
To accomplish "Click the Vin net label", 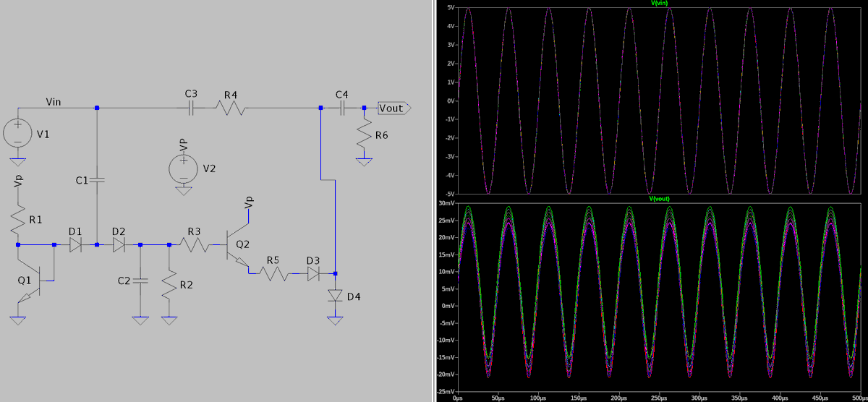I will (x=54, y=101).
